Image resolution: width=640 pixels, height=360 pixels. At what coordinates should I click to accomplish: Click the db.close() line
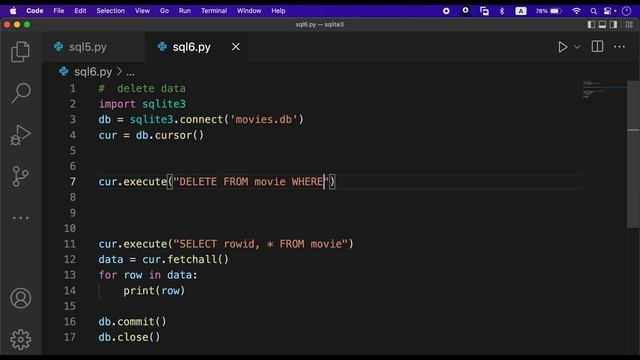129,337
